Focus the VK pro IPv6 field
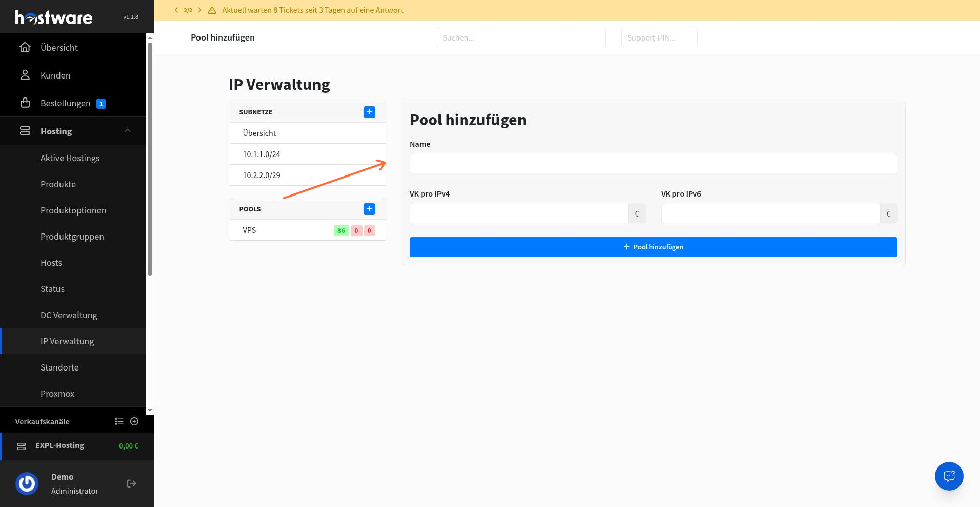Viewport: 980px width, 507px height. point(770,213)
